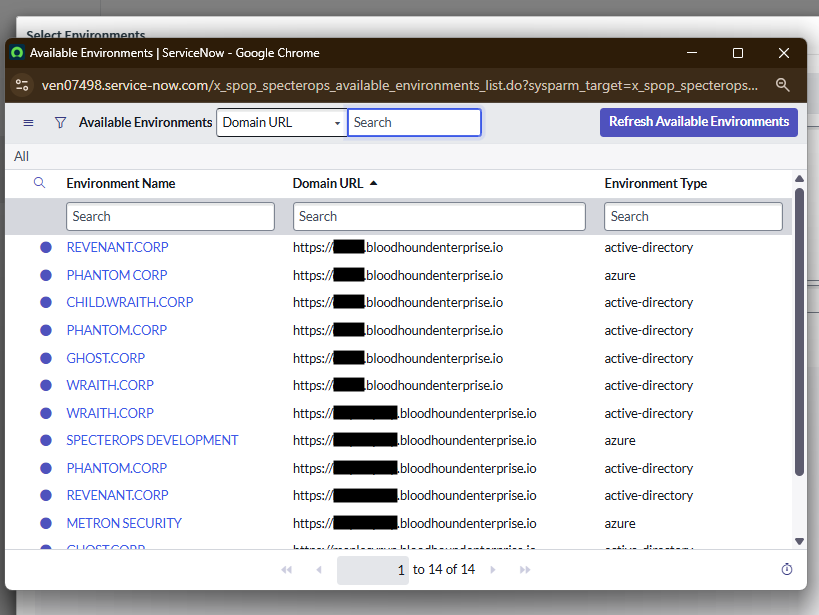Click active-directory type in GHOST.CORP row
The width and height of the screenshot is (819, 615).
coord(649,358)
